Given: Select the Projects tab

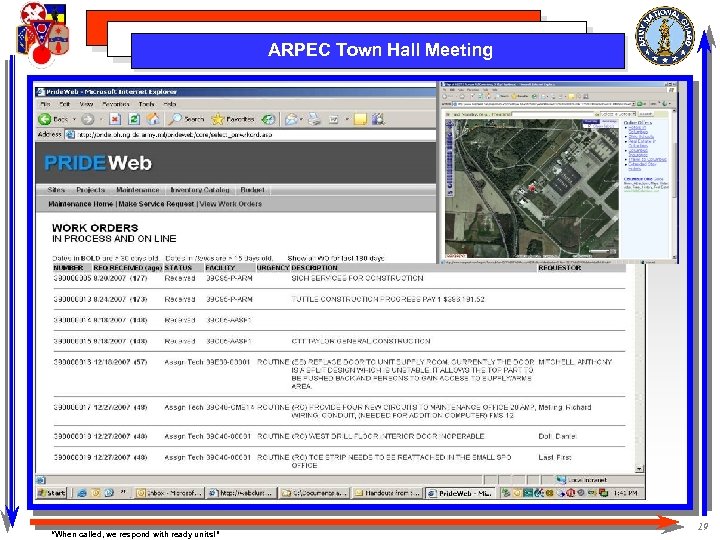Looking at the screenshot, I should point(91,190).
